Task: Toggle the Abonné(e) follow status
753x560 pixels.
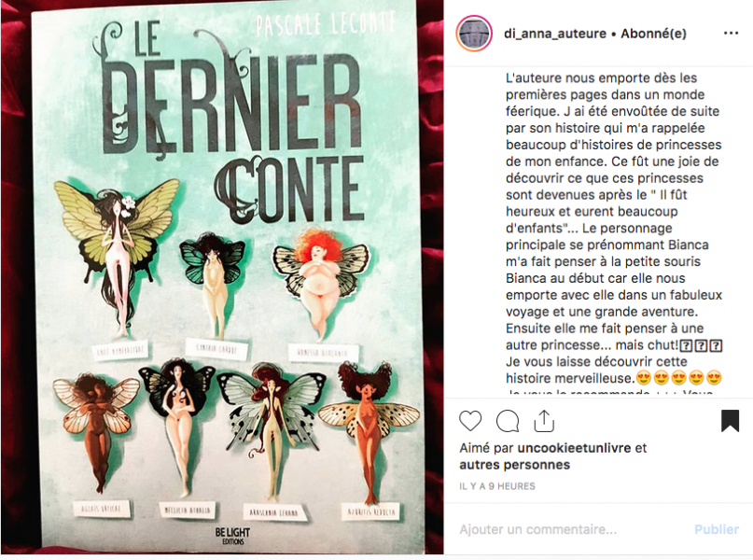Action: [x=653, y=34]
